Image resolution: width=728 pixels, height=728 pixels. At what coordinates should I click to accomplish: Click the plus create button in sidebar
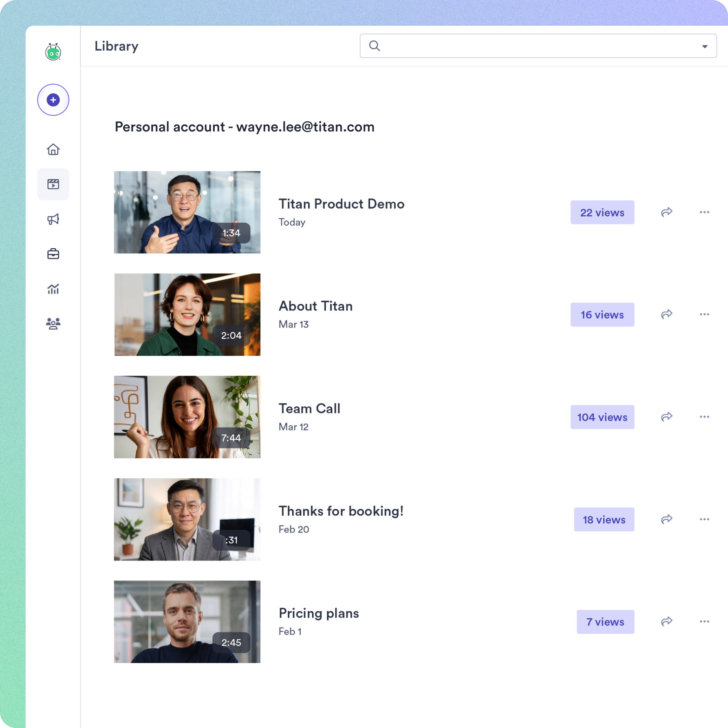click(53, 100)
